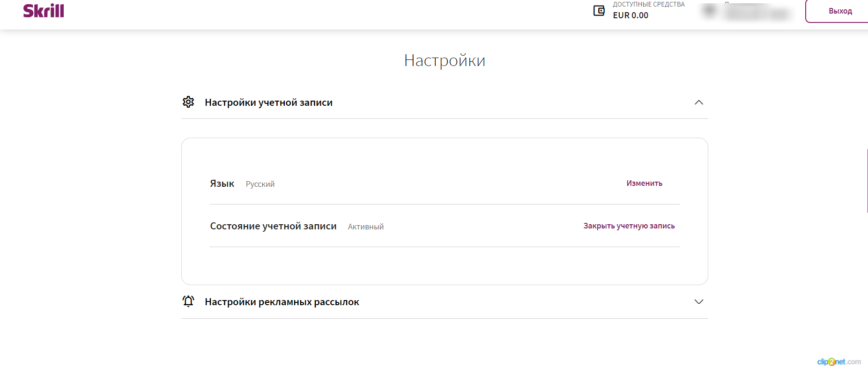
Task: Click the ДОСТУПНЫЕ СРЕДСТВА label
Action: point(649,4)
